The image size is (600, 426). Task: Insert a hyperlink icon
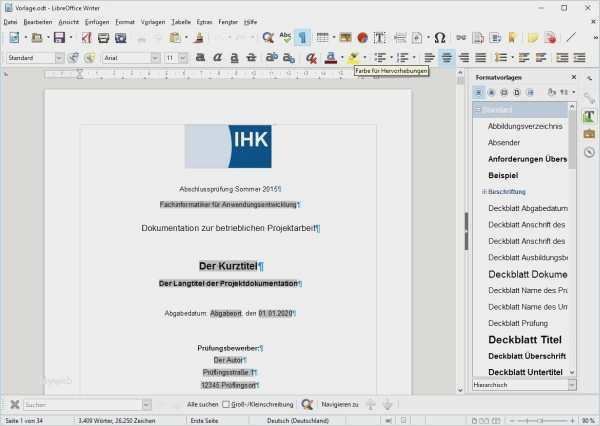pos(461,38)
